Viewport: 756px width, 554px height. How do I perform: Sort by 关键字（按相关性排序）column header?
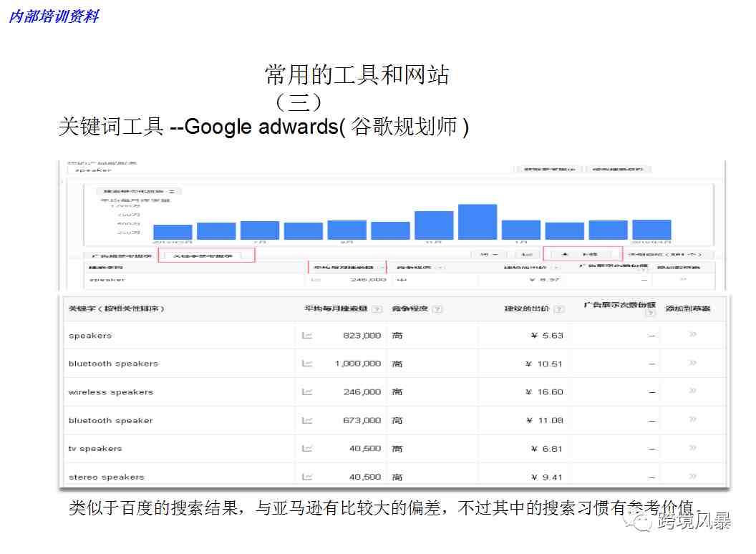(116, 308)
